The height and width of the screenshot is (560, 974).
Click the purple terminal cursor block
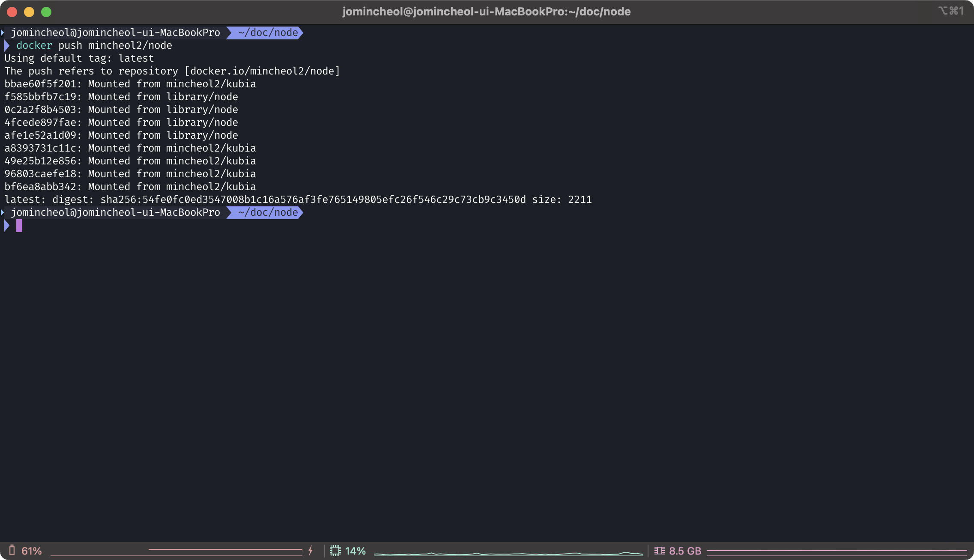tap(19, 226)
